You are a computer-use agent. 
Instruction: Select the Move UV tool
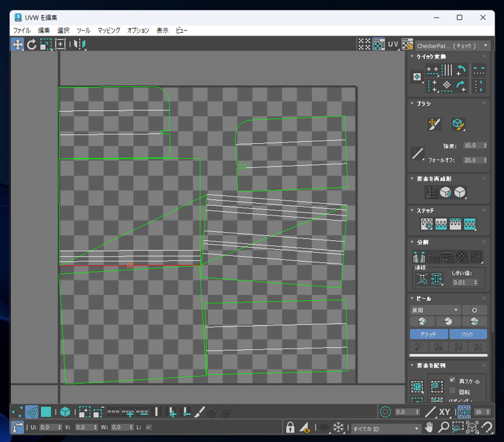[18, 44]
